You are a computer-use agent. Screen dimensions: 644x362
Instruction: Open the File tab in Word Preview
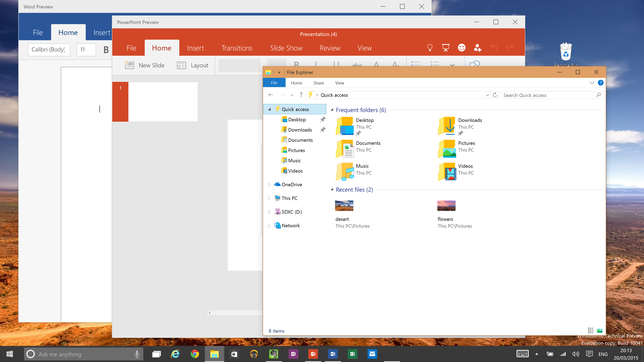[38, 32]
